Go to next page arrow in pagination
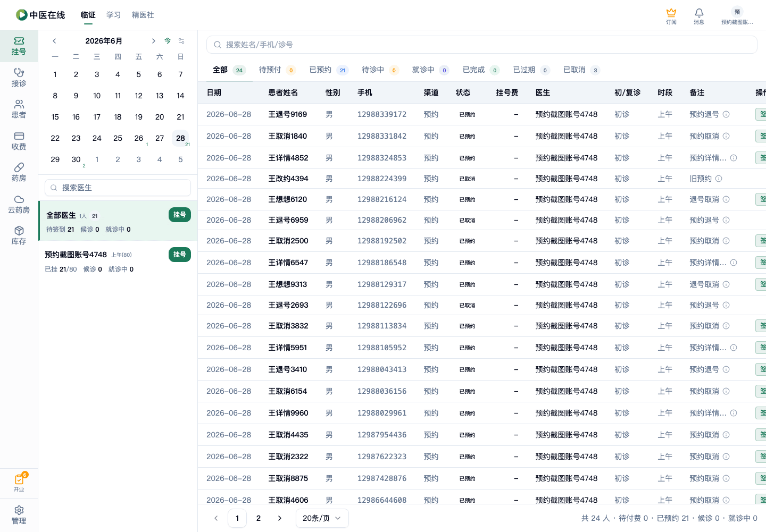This screenshot has width=766, height=532. pos(280,518)
